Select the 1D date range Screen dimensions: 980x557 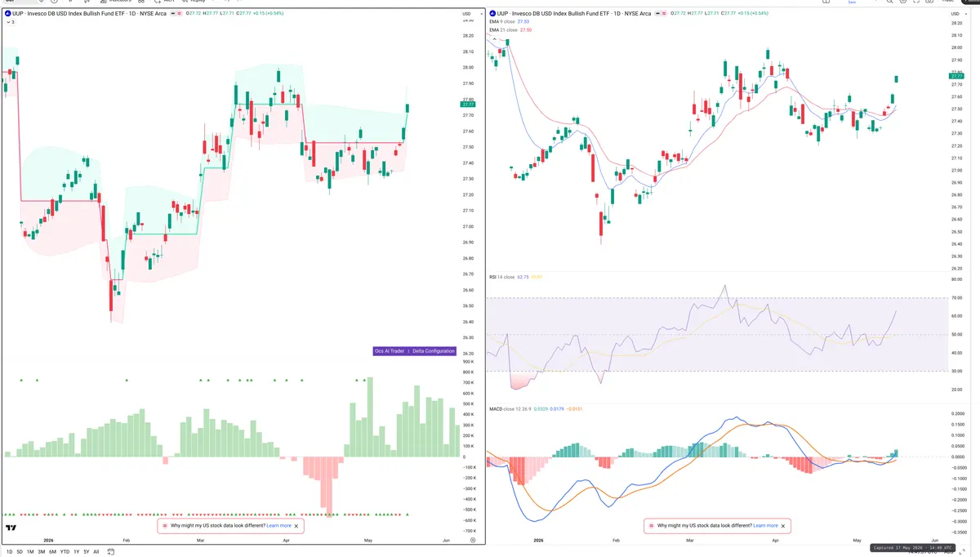point(9,552)
